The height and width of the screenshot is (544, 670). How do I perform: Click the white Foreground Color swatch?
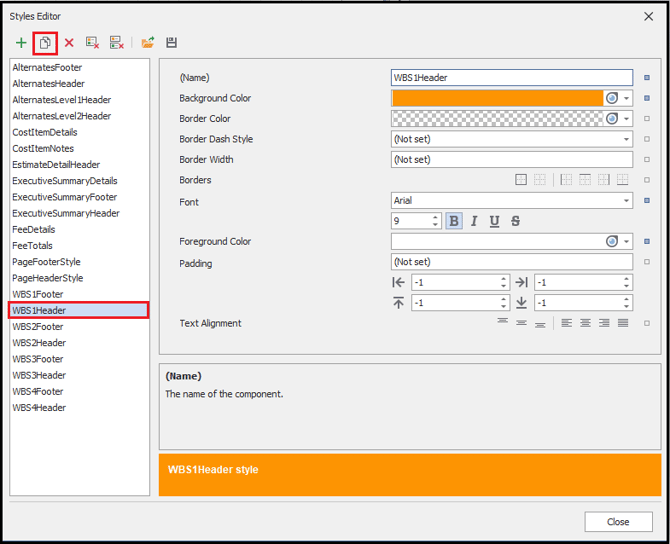(497, 241)
